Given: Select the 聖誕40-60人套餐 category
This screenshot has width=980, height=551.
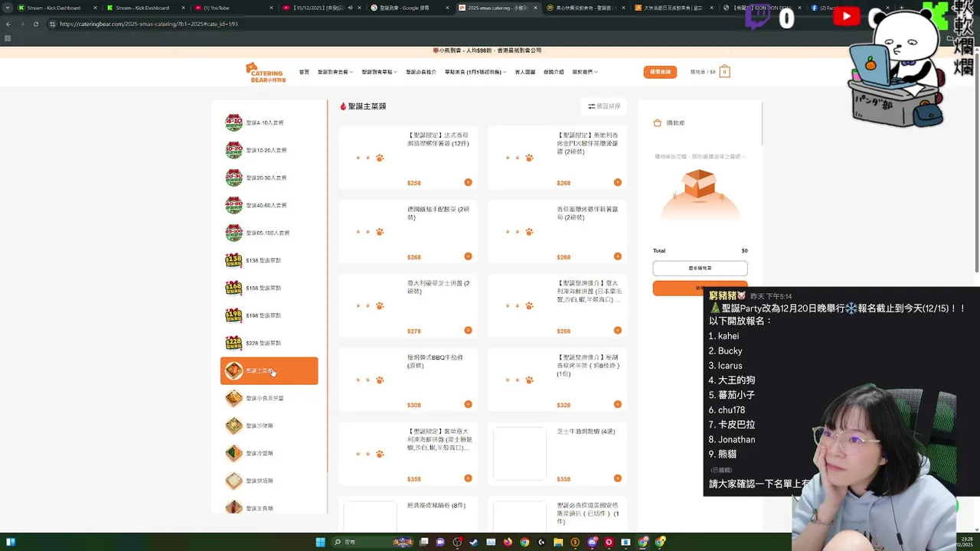Looking at the screenshot, I should click(269, 205).
